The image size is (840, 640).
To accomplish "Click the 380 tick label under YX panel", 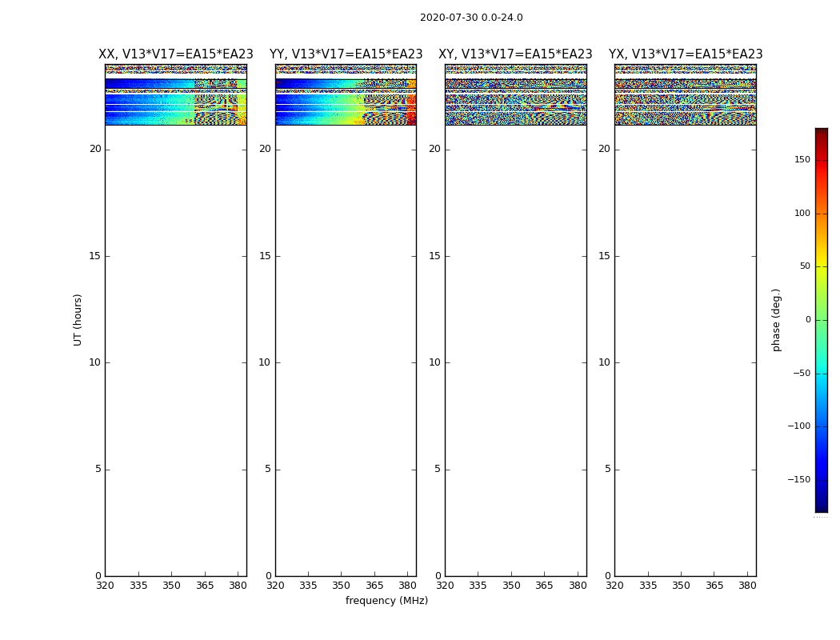I will 747,586.
